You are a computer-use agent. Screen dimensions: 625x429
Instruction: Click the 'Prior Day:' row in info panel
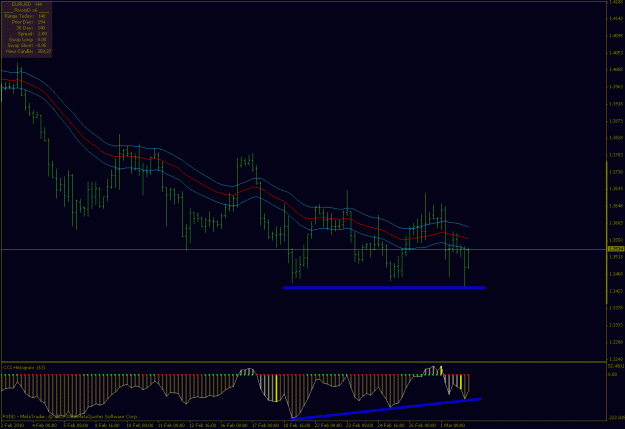tap(29, 22)
